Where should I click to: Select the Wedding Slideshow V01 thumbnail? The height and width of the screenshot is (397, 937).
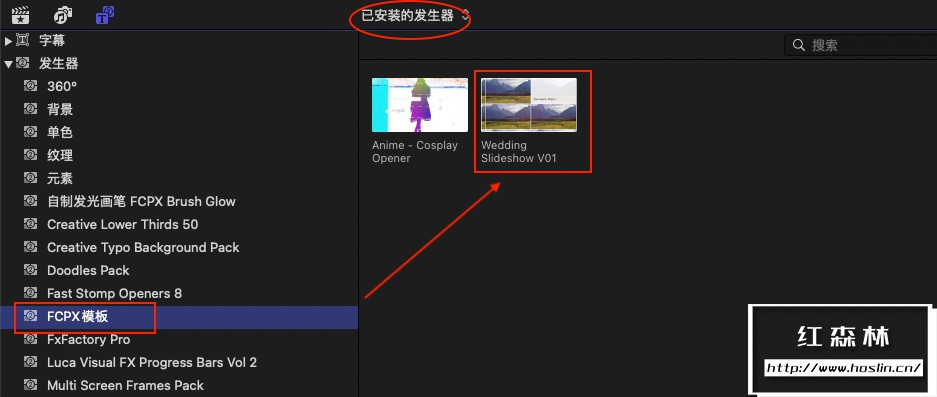(x=529, y=105)
